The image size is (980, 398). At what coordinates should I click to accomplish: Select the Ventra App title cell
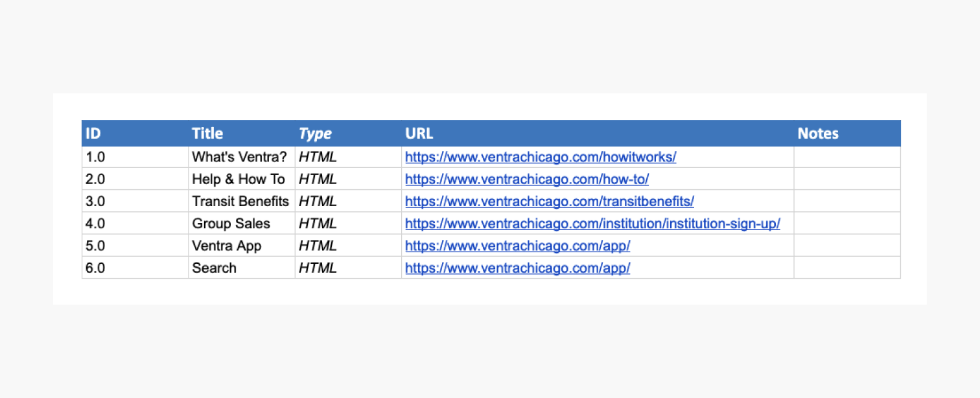pyautogui.click(x=242, y=246)
